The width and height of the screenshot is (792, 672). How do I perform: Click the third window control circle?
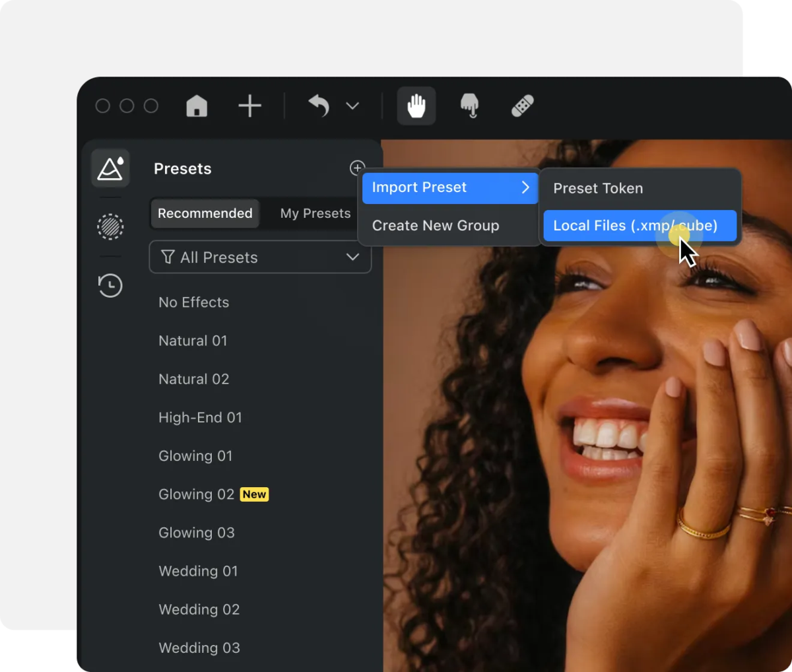[x=151, y=106]
